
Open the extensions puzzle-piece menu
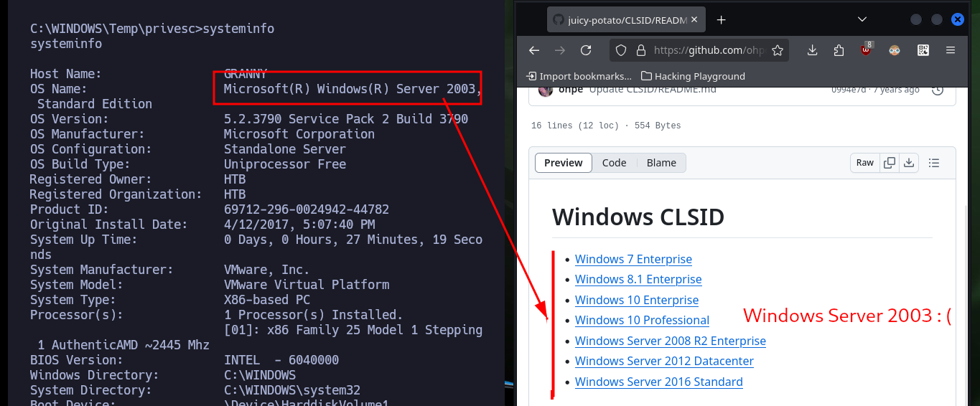839,50
